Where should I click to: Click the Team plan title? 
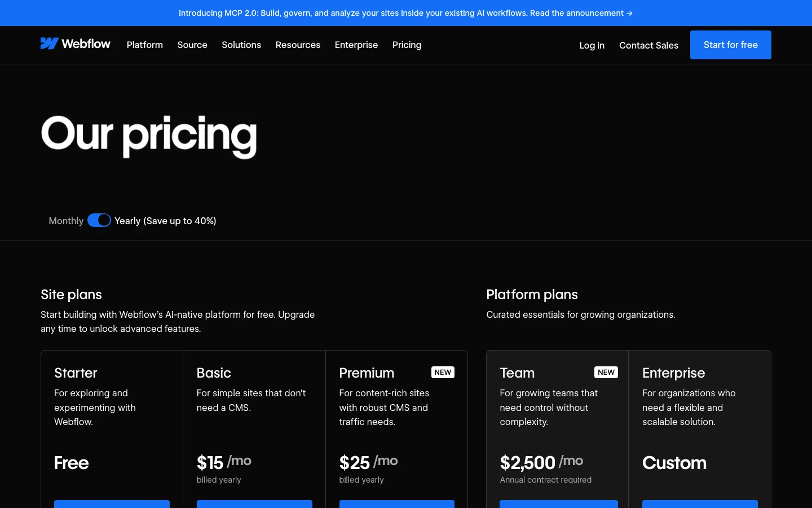coord(517,373)
